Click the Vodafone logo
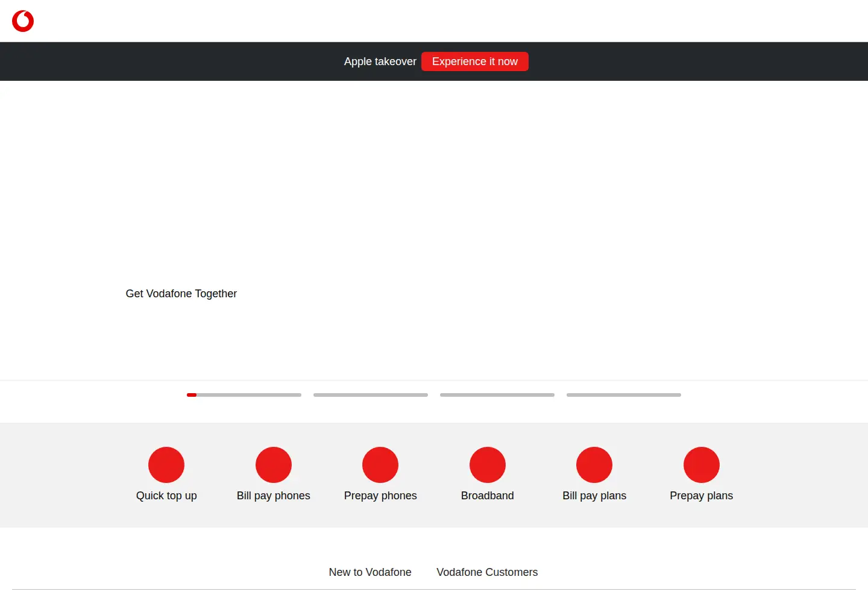The width and height of the screenshot is (868, 603). [23, 21]
